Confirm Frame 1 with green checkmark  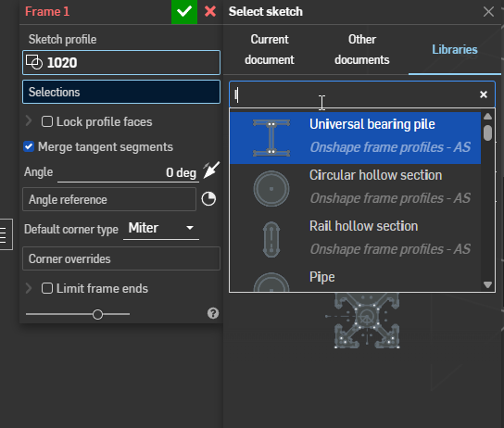[x=184, y=12]
